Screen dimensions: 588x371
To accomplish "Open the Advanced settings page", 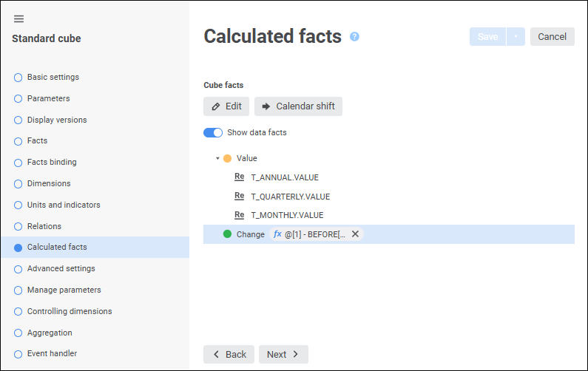I will pos(61,268).
